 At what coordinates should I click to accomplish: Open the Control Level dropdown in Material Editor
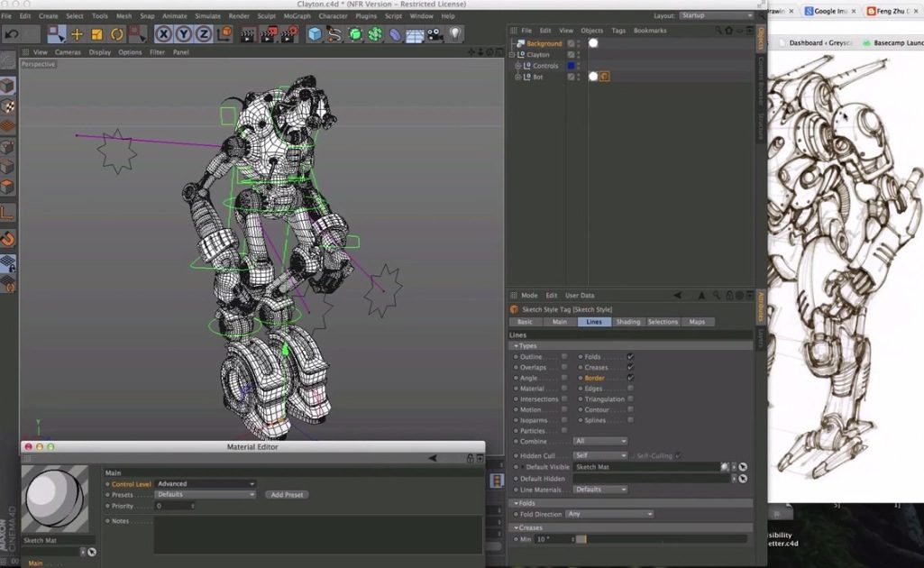point(206,483)
